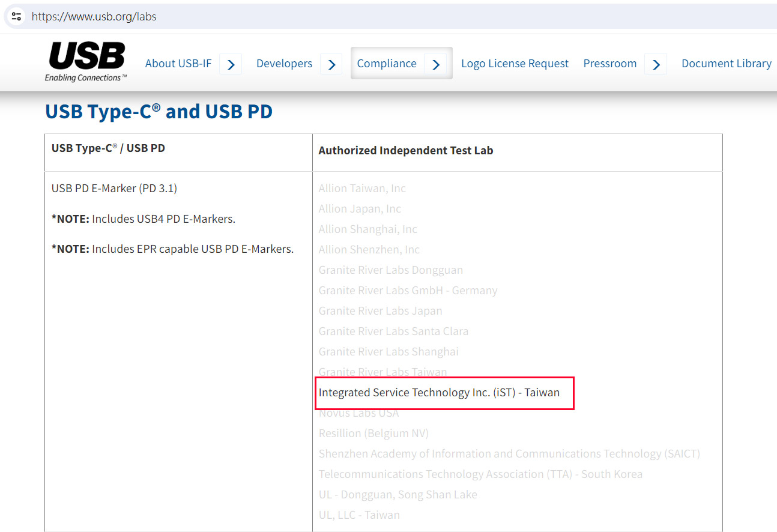Click the USB4 PD E-Markers note
The height and width of the screenshot is (532, 777).
tap(143, 219)
